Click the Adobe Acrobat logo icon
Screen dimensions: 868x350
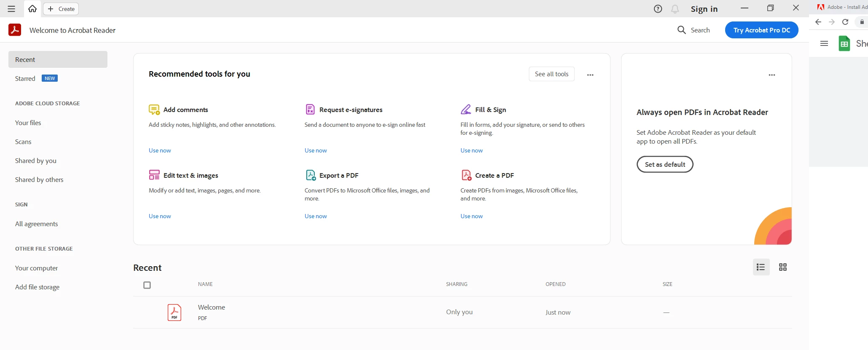click(15, 30)
